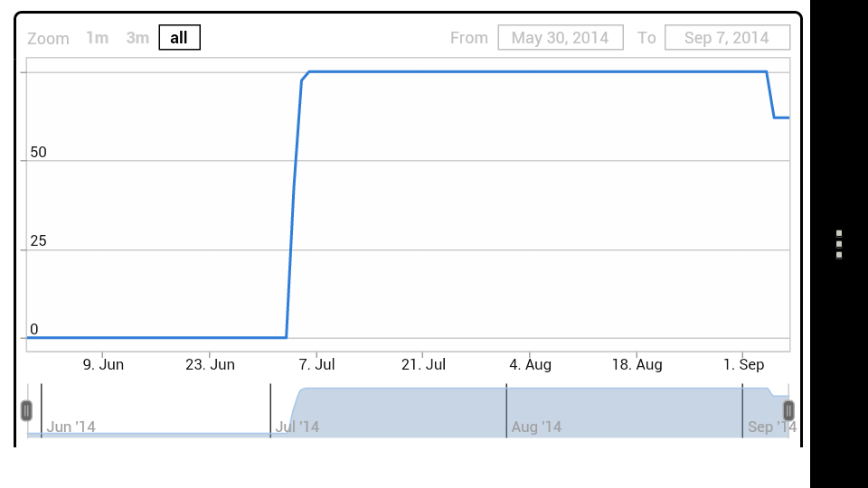Grab the left navigator handle

point(26,410)
